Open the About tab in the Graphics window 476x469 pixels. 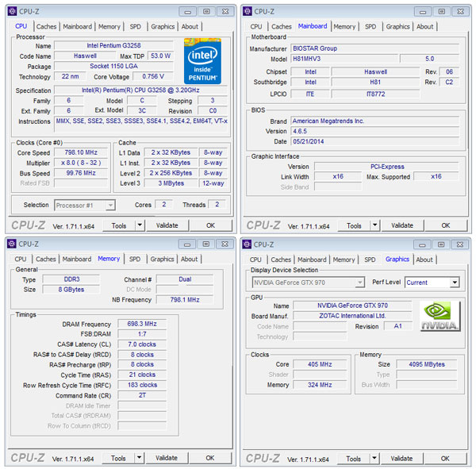424,259
